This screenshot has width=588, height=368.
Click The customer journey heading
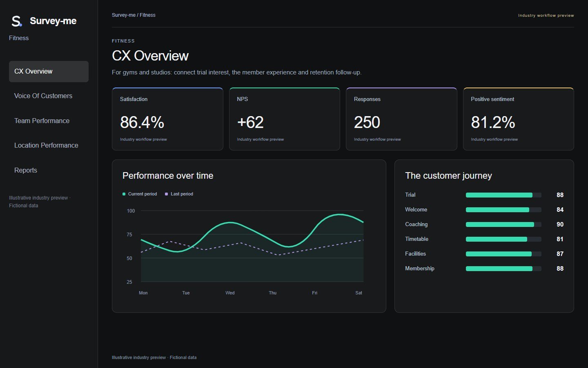[448, 176]
